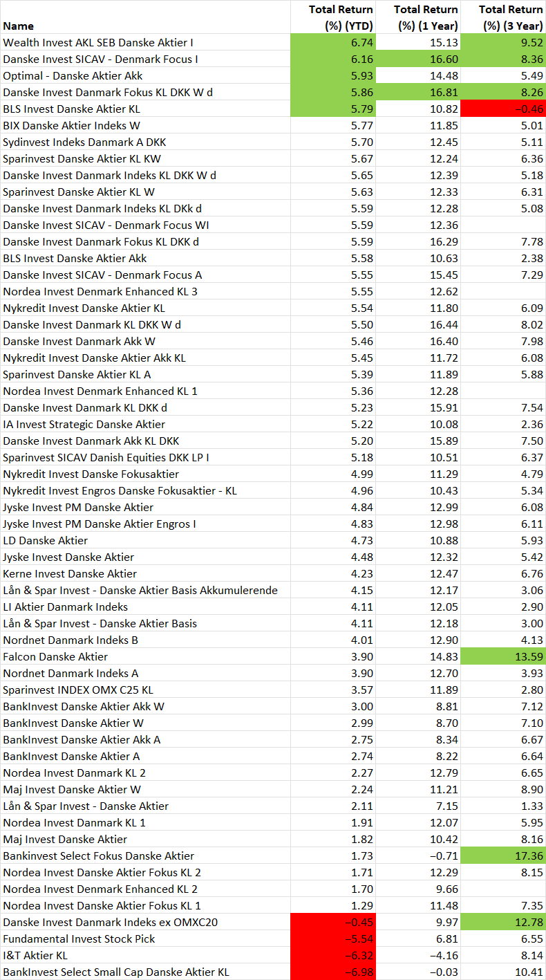Select the Fundamental Invest Stock Pick cell
Viewport: 546px width, 980px height.
click(146, 939)
